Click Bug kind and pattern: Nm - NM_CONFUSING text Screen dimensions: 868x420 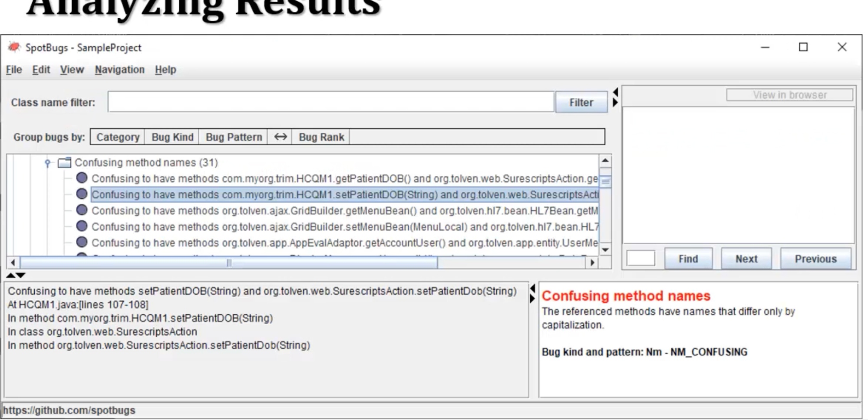click(644, 352)
